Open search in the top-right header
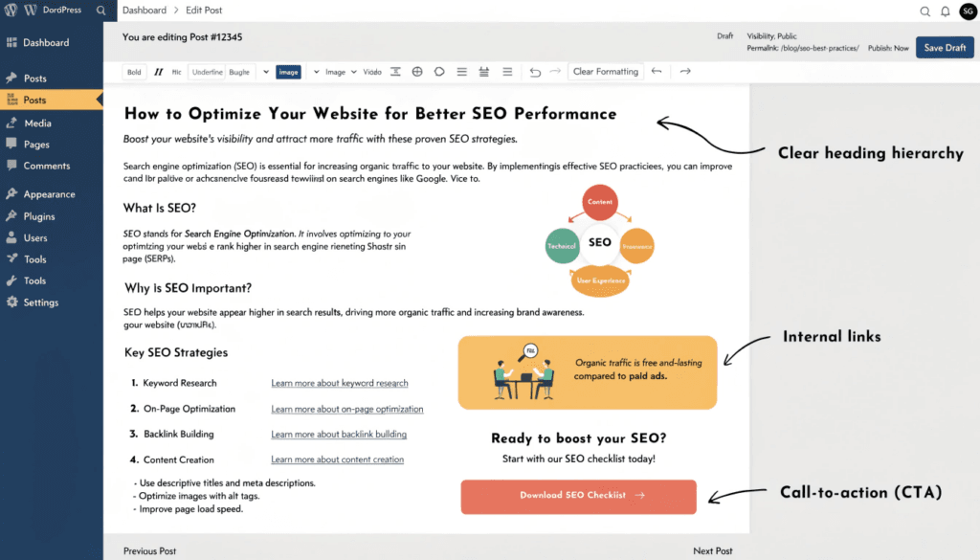 pos(925,11)
